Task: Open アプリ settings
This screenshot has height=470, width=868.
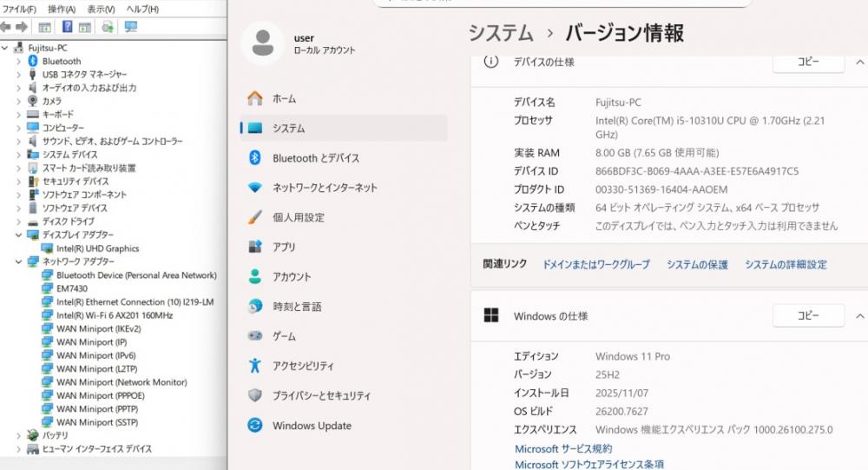Action: point(343,248)
